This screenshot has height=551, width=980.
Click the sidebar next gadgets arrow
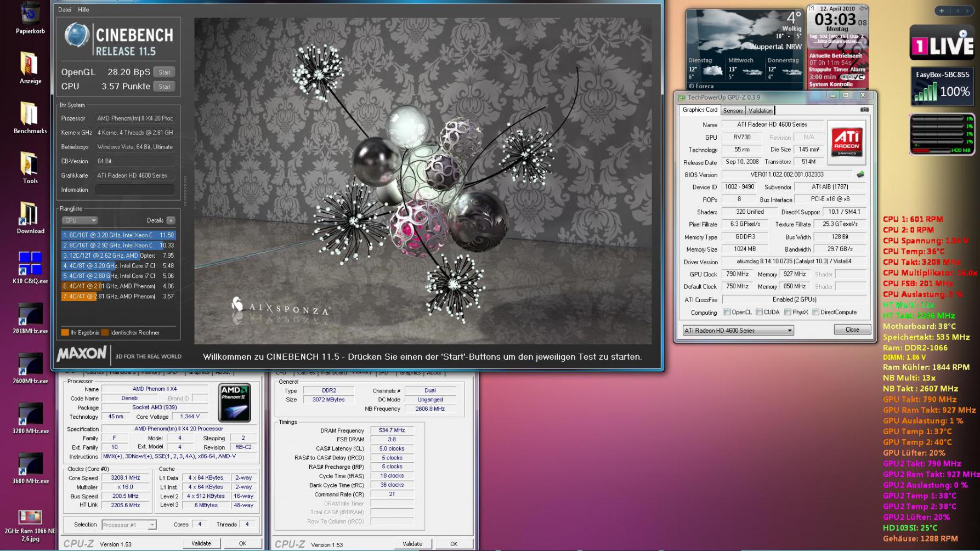[x=967, y=10]
